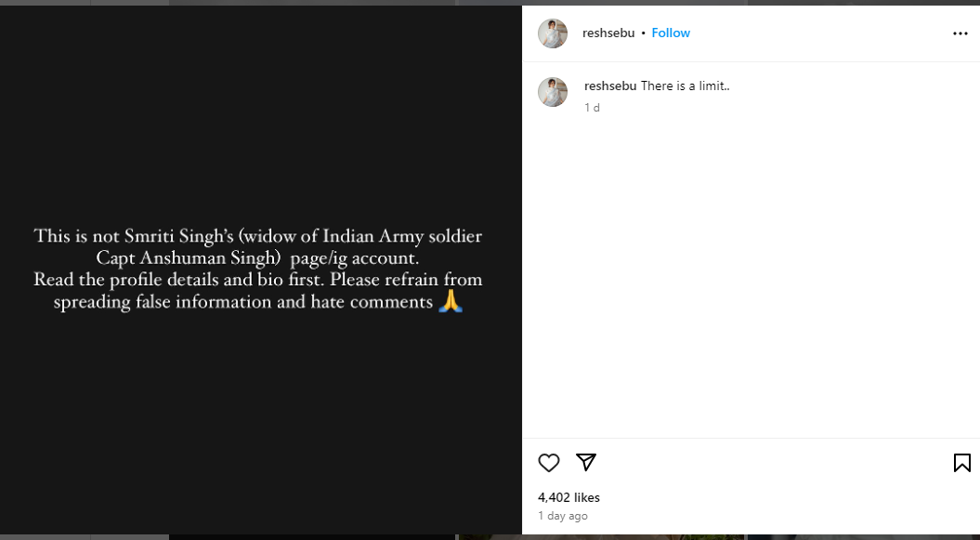Screen dimensions: 980x540
Task: Follow the reshsebu account
Action: (x=671, y=33)
